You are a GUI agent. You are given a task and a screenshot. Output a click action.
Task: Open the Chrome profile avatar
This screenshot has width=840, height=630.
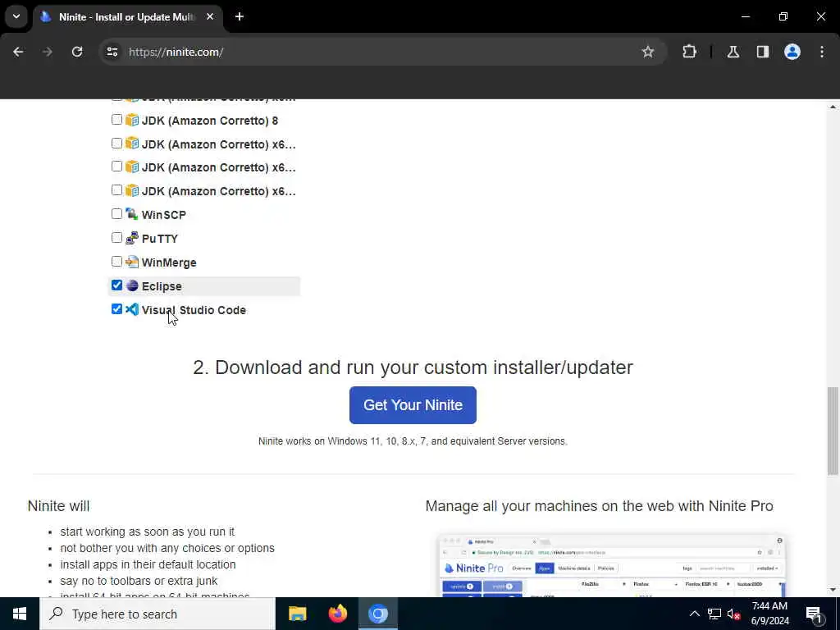pos(792,52)
